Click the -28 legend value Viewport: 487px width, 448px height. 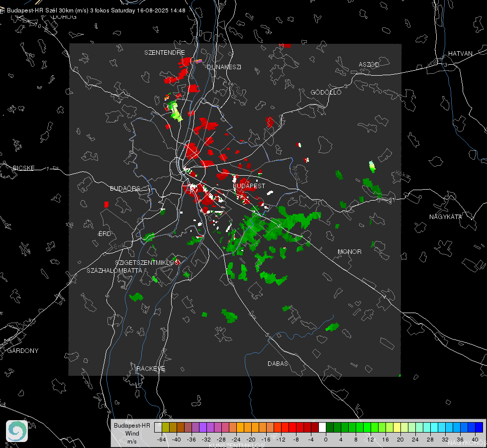(x=221, y=440)
